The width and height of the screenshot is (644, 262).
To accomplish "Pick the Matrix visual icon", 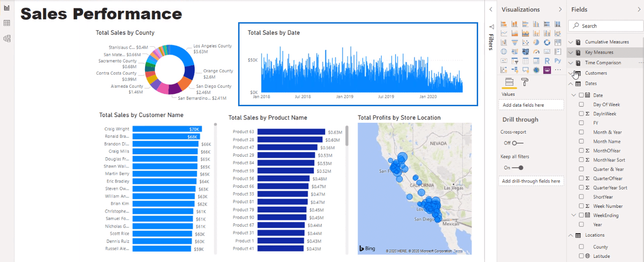I will click(x=536, y=60).
